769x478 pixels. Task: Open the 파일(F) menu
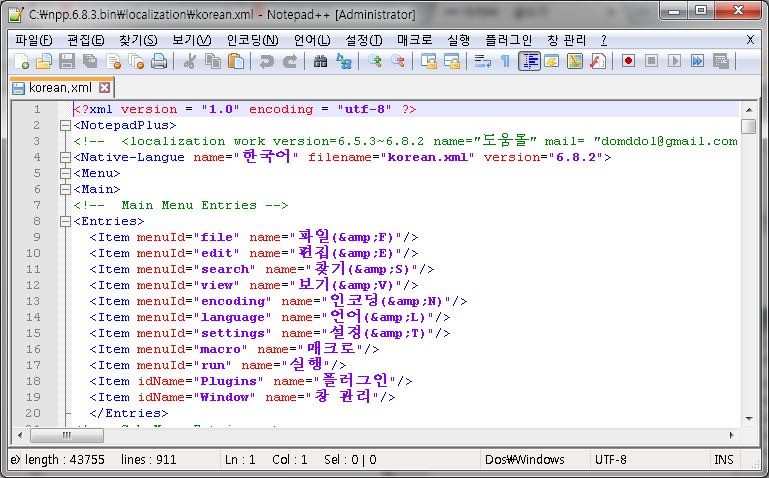click(x=34, y=40)
